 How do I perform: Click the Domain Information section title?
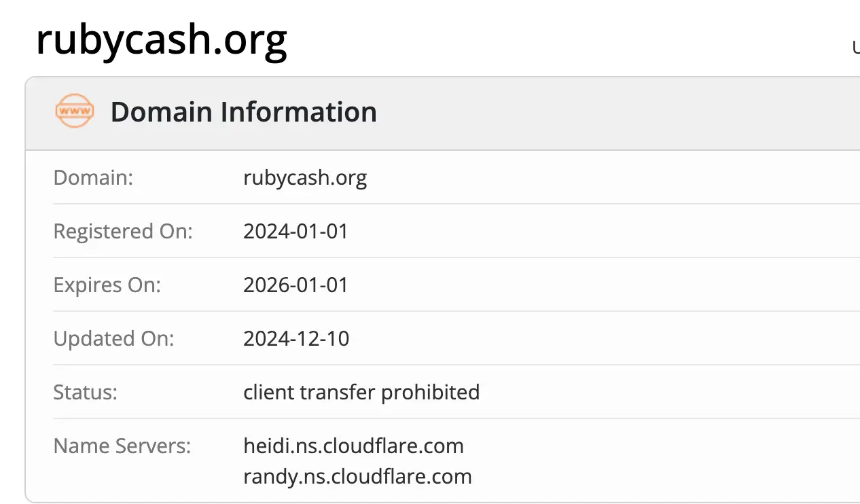244,111
